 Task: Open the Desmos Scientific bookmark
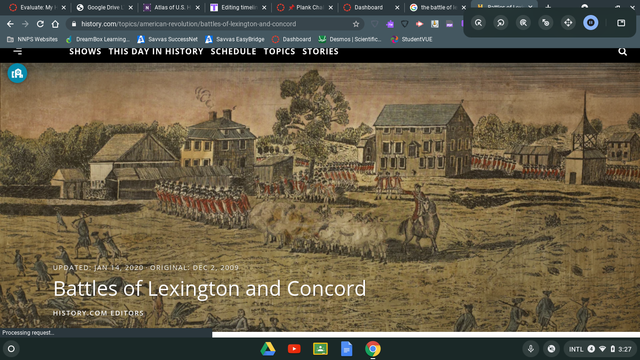tap(350, 40)
